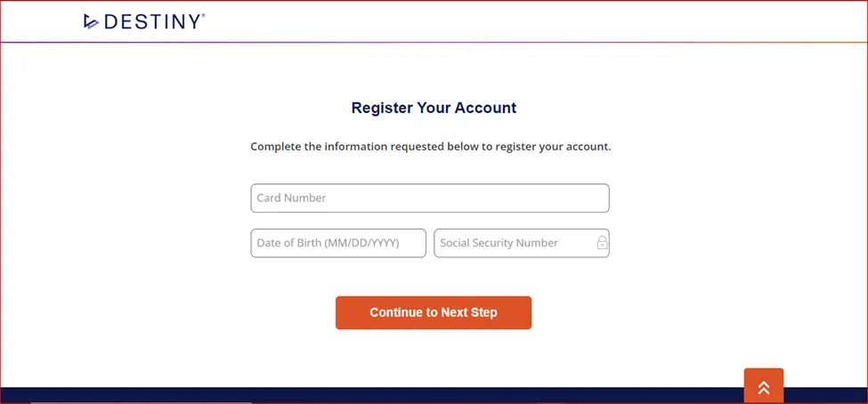The width and height of the screenshot is (868, 404).
Task: Jump to top with orange arrow button
Action: pos(764,385)
